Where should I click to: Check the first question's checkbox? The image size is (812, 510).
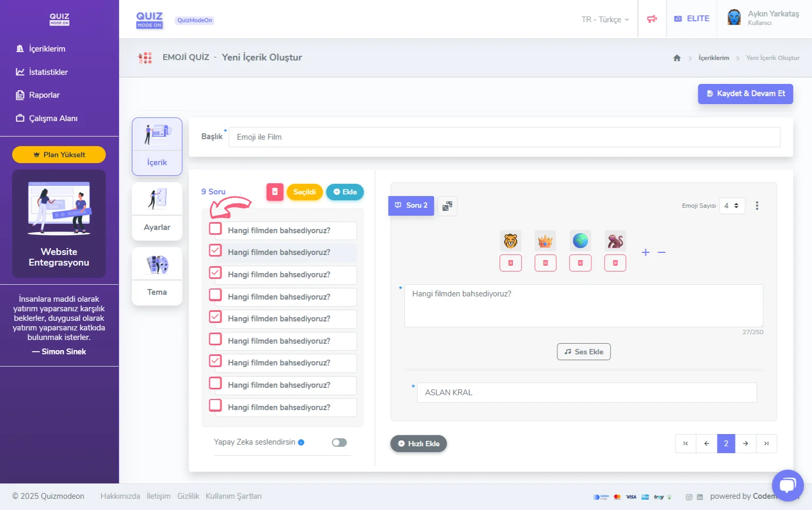tap(215, 228)
